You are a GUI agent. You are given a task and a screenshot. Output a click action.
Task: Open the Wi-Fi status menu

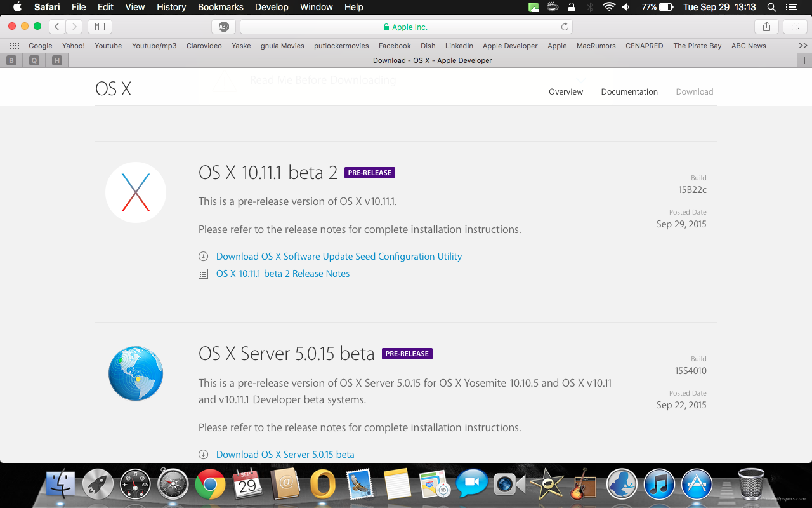(609, 7)
